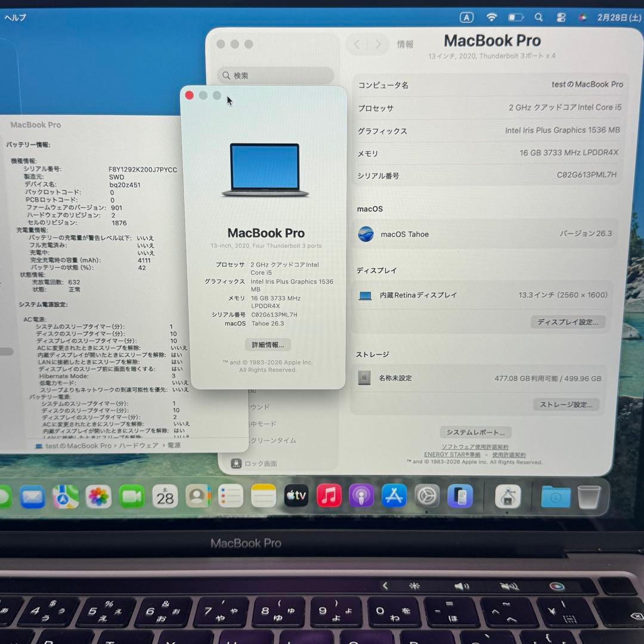Open System Settings gear in Dock

tap(427, 496)
